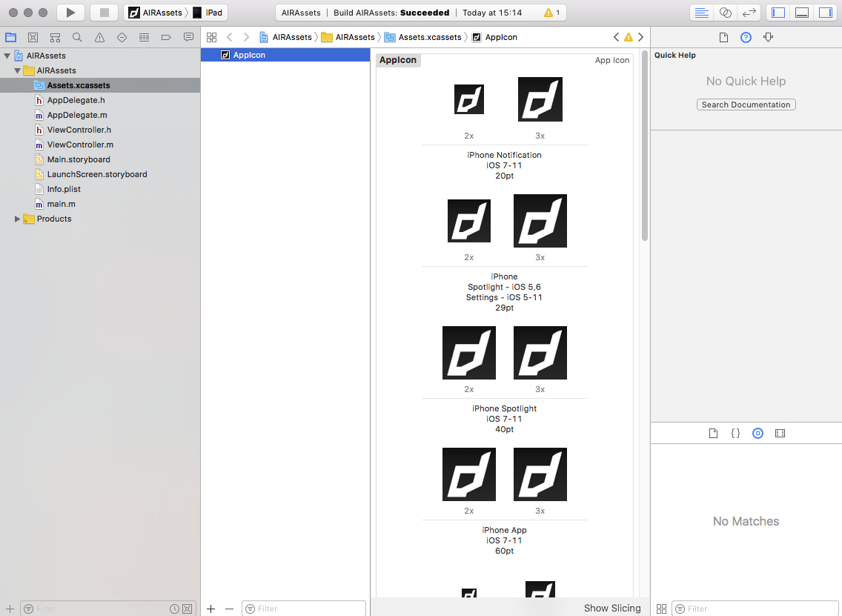Select iPhone Settings 29pt 2x icon

point(468,221)
